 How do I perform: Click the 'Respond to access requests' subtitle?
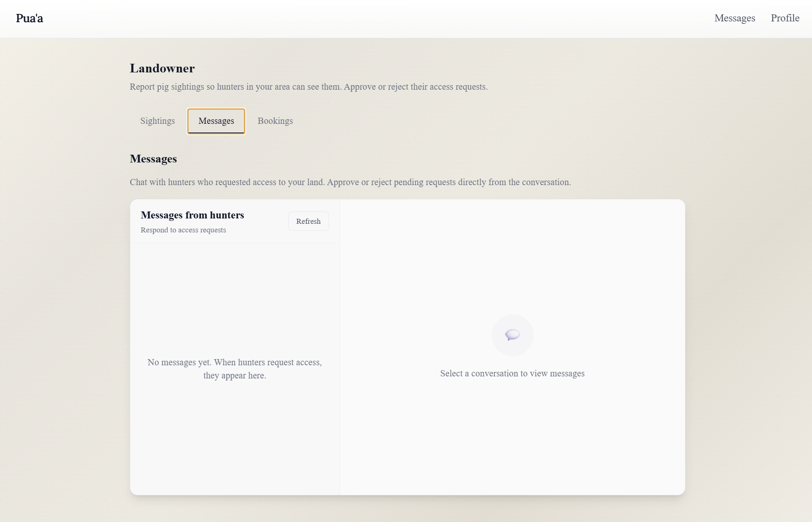coord(183,230)
